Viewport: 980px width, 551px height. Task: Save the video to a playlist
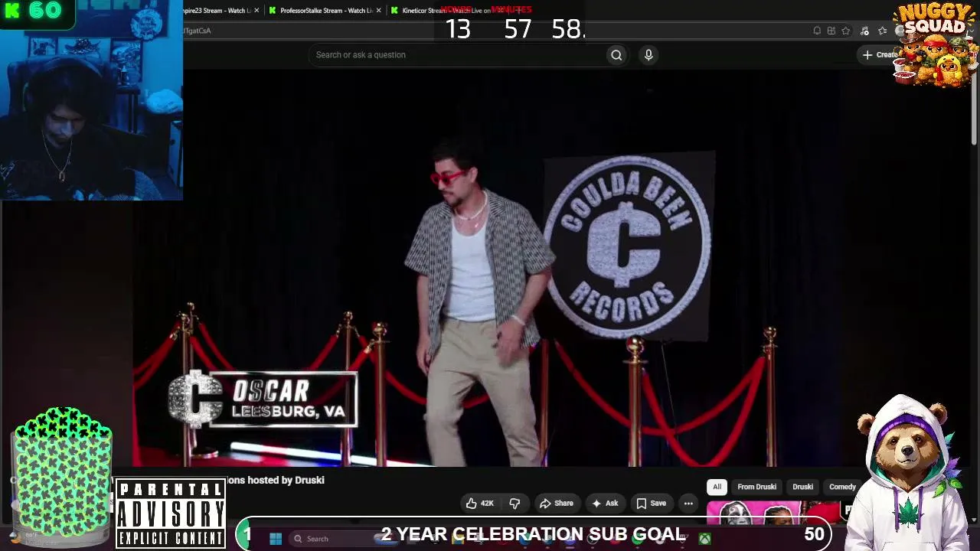tap(651, 504)
